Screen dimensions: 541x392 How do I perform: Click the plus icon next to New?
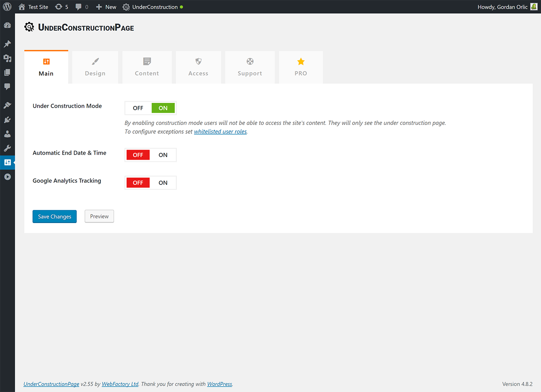99,7
